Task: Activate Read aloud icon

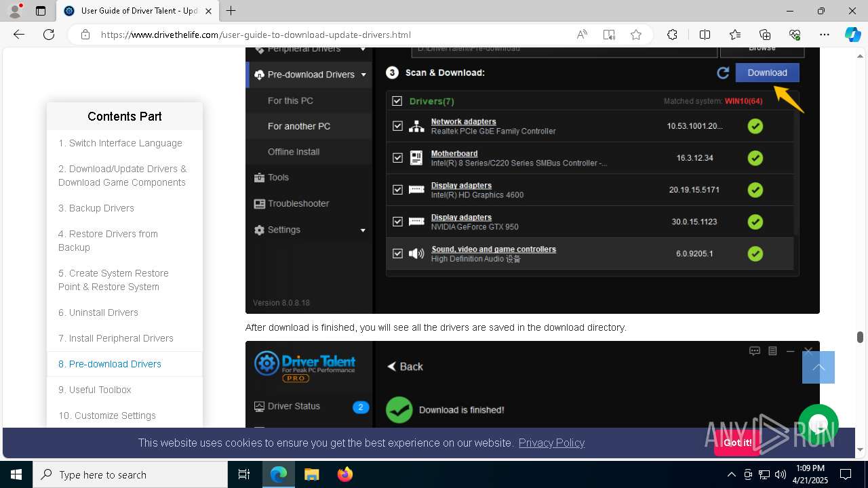Action: tap(582, 35)
